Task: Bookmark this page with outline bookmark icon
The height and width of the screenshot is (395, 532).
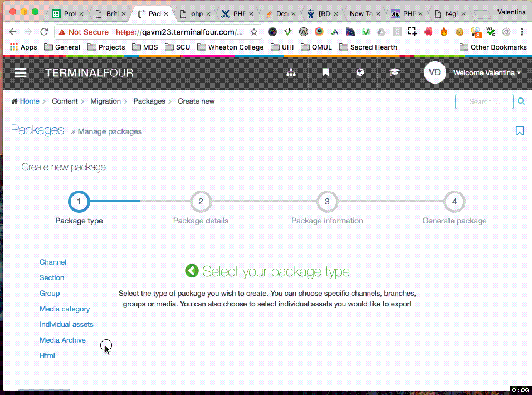Action: point(519,131)
